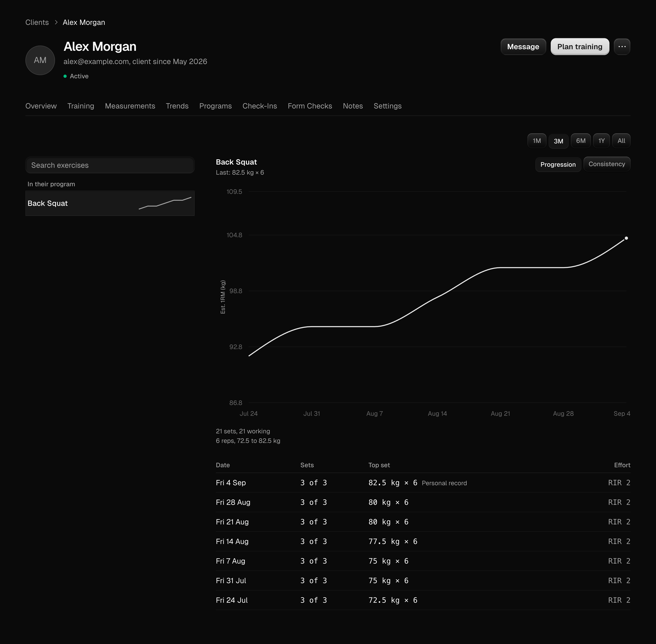Set time range to 1M
The width and height of the screenshot is (656, 644).
point(537,141)
